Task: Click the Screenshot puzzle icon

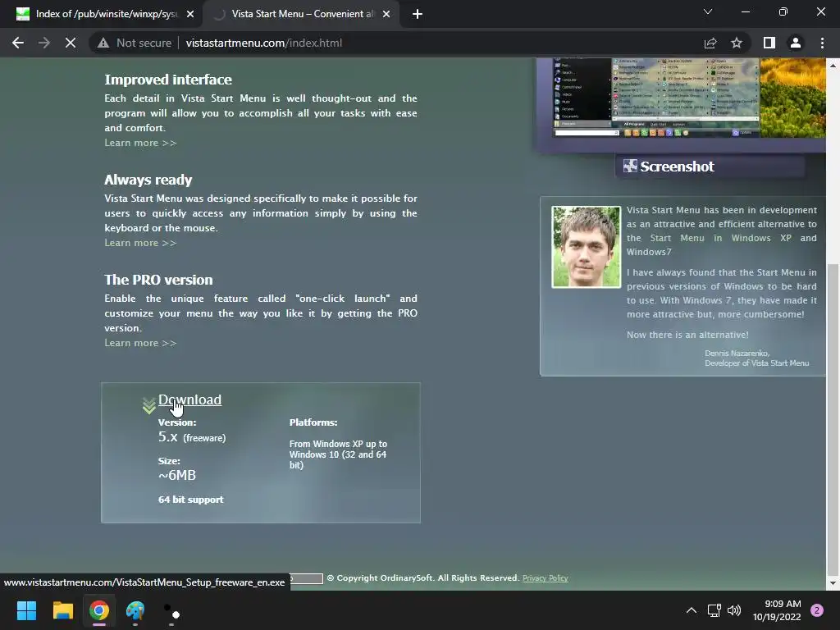Action: click(630, 166)
